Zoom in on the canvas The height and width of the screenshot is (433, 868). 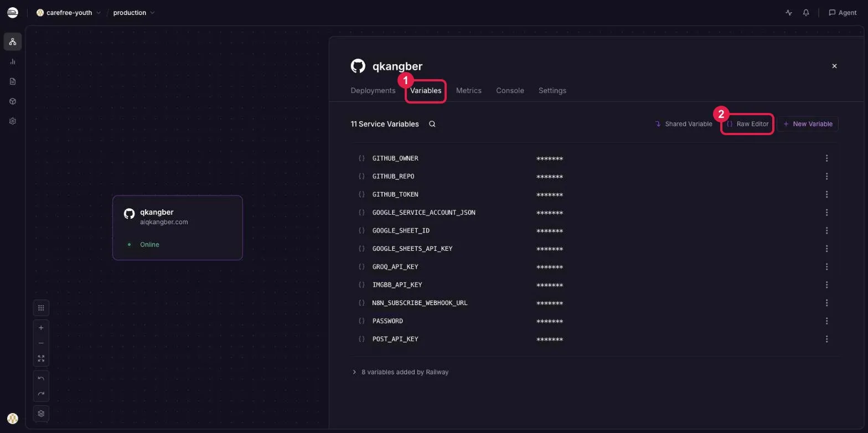(x=41, y=328)
